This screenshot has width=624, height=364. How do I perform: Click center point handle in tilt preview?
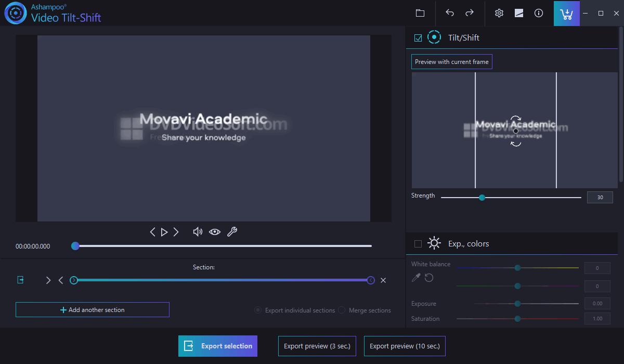515,131
